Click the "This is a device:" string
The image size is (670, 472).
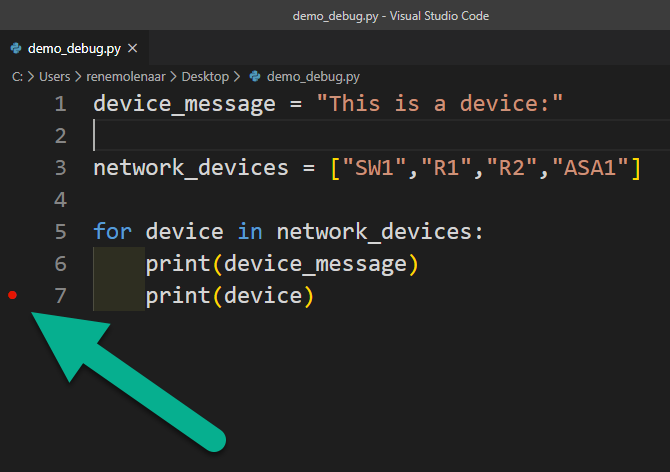click(x=440, y=104)
